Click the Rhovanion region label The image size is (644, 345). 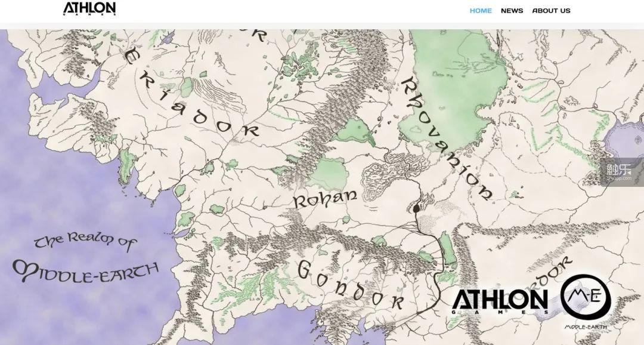pos(447,139)
